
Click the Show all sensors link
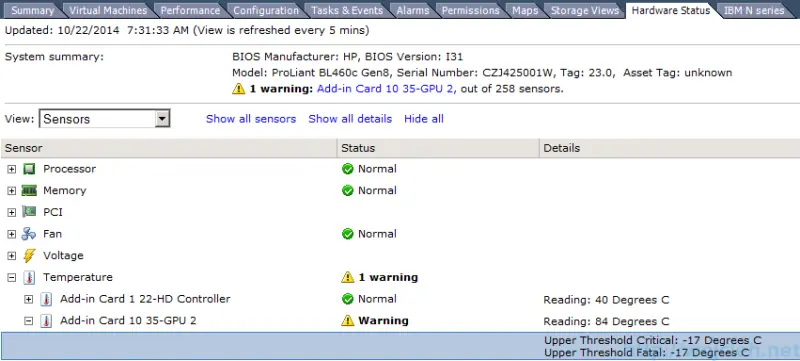pyautogui.click(x=251, y=119)
